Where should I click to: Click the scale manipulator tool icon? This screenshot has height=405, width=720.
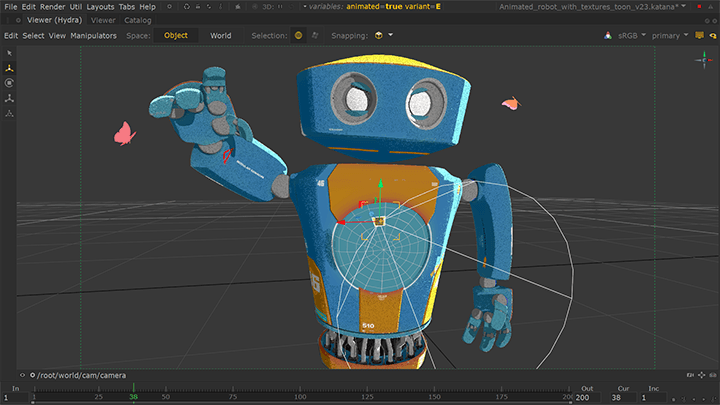pos(9,99)
